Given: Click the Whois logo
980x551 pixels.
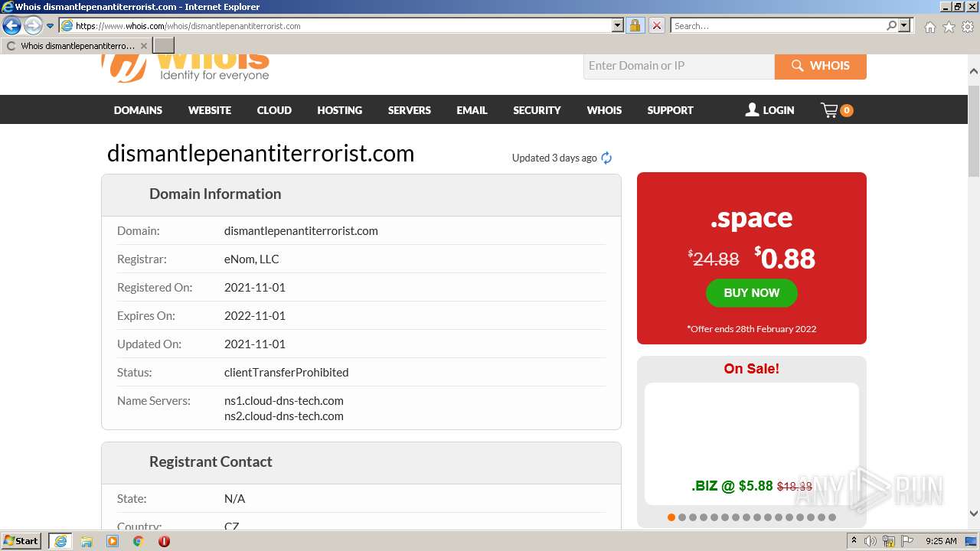Looking at the screenshot, I should click(x=185, y=67).
